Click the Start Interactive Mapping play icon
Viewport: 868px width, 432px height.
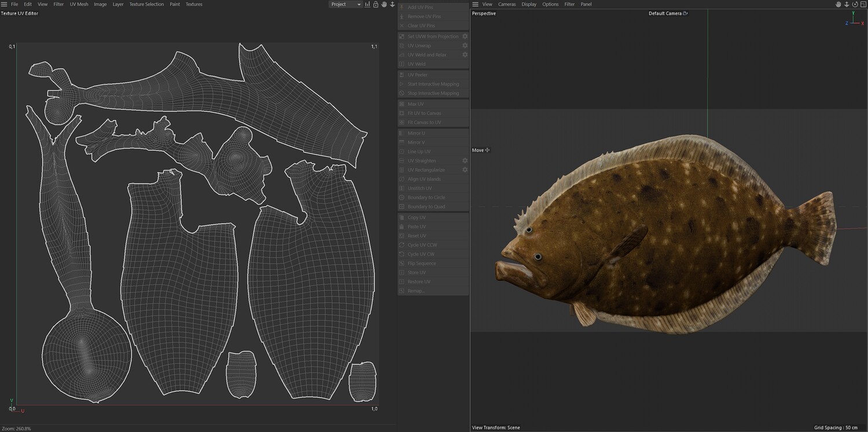(402, 84)
